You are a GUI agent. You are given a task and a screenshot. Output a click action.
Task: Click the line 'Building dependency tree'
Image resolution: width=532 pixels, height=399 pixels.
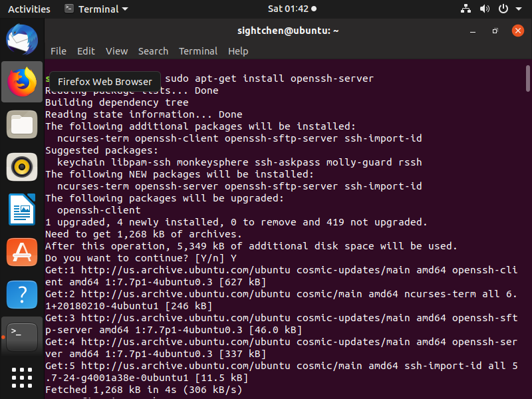[x=117, y=102]
